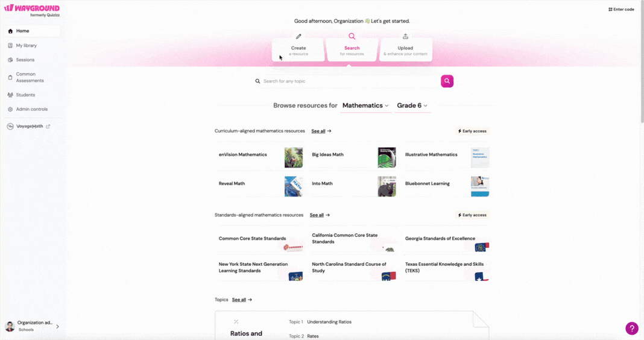Click the Admin controls gear icon
The image size is (644, 340).
click(x=10, y=109)
